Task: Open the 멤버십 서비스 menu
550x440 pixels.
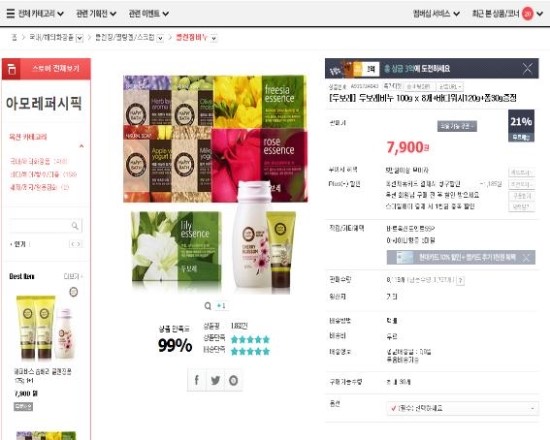Action: tap(436, 14)
